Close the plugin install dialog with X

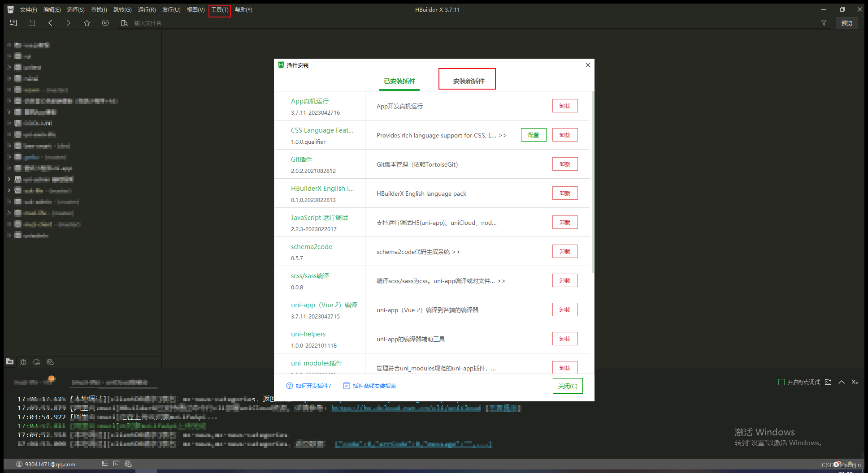click(x=588, y=65)
